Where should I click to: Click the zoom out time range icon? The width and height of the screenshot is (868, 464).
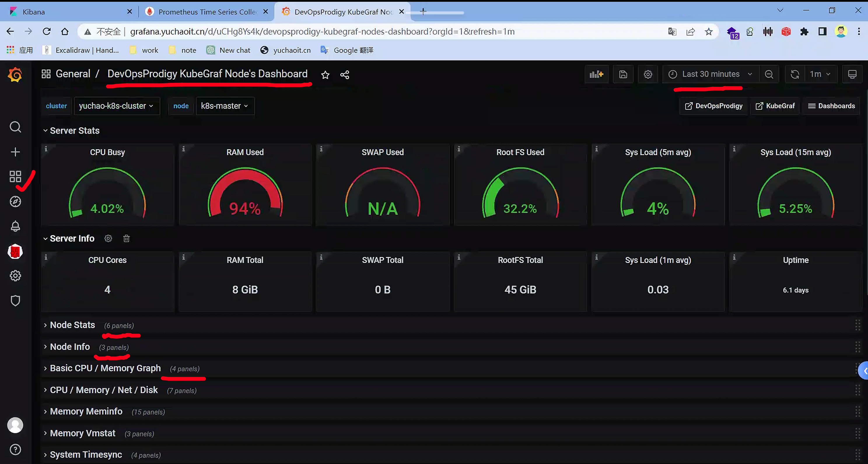(769, 74)
